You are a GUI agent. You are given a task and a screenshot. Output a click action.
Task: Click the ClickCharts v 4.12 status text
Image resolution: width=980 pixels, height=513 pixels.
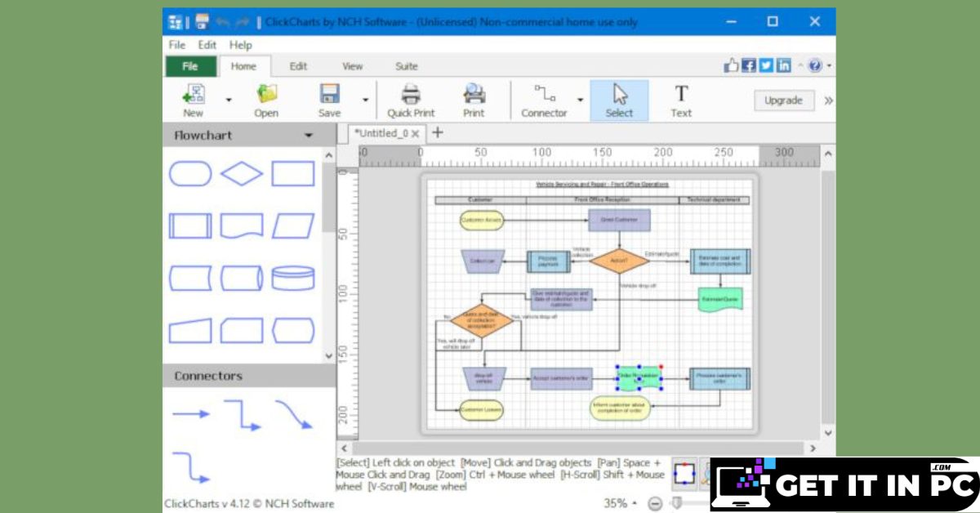pos(249,504)
